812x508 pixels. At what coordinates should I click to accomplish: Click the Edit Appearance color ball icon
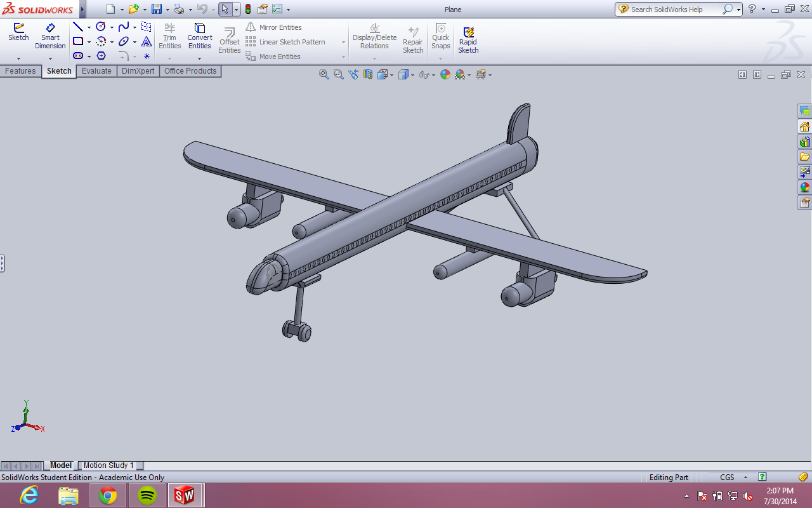click(x=445, y=74)
